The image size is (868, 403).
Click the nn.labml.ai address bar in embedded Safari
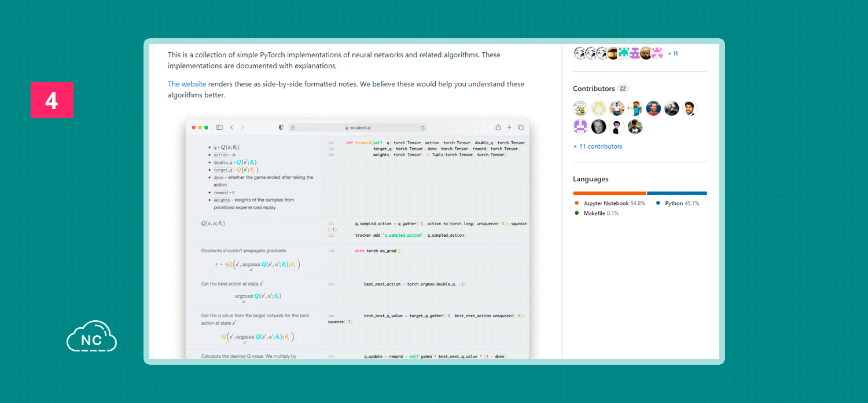click(x=359, y=127)
